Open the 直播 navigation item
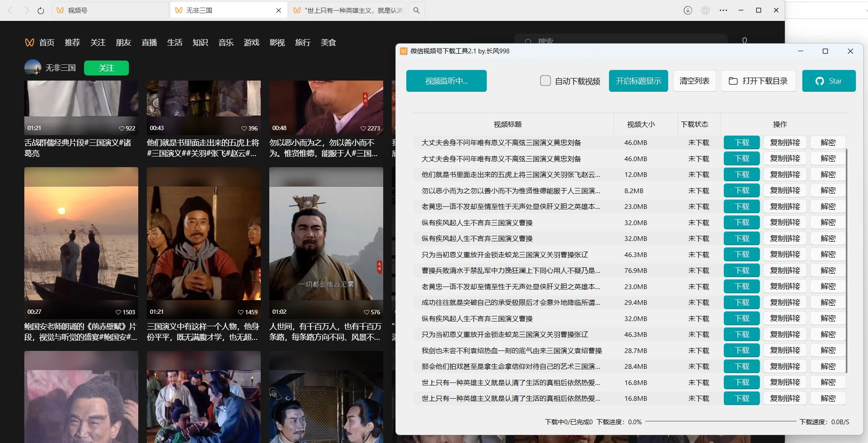868x443 pixels. click(x=149, y=43)
